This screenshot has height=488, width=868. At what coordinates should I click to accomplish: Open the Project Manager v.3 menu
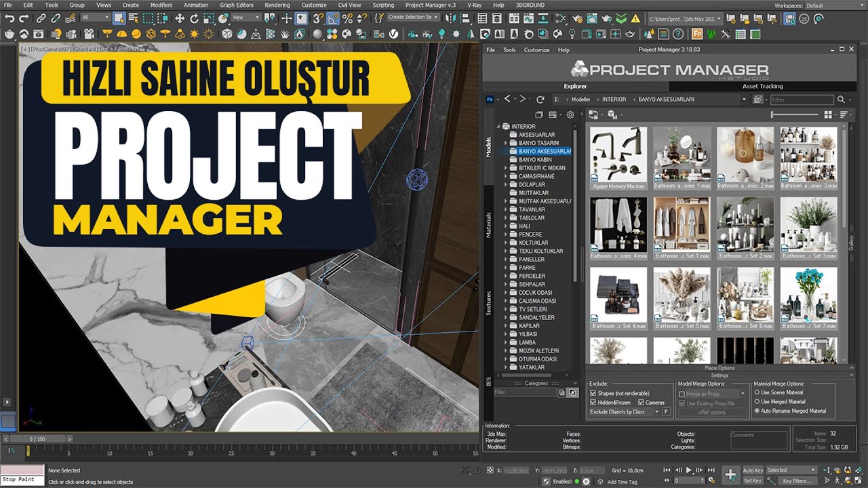tap(431, 5)
